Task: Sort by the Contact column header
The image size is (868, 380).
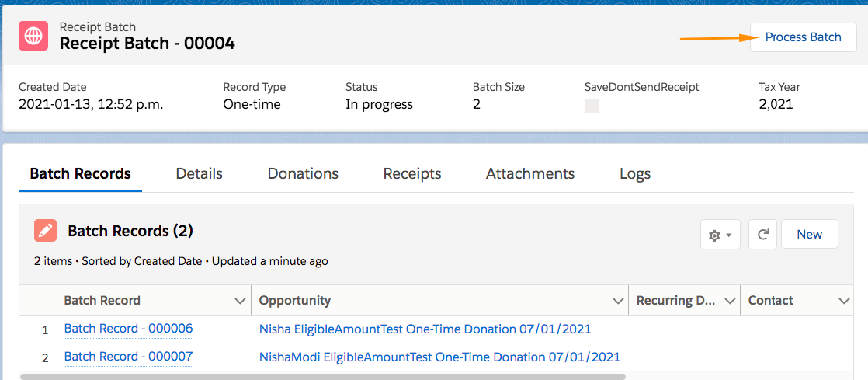Action: [771, 301]
